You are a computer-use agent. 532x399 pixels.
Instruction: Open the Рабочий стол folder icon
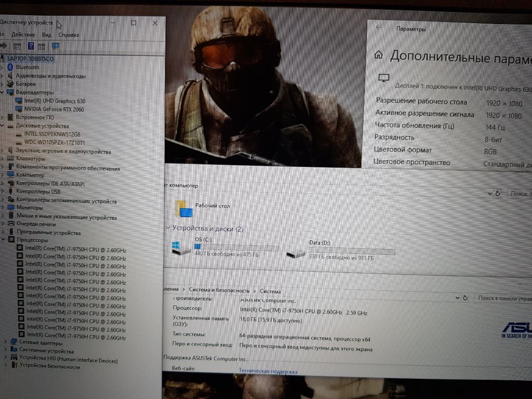tap(184, 208)
